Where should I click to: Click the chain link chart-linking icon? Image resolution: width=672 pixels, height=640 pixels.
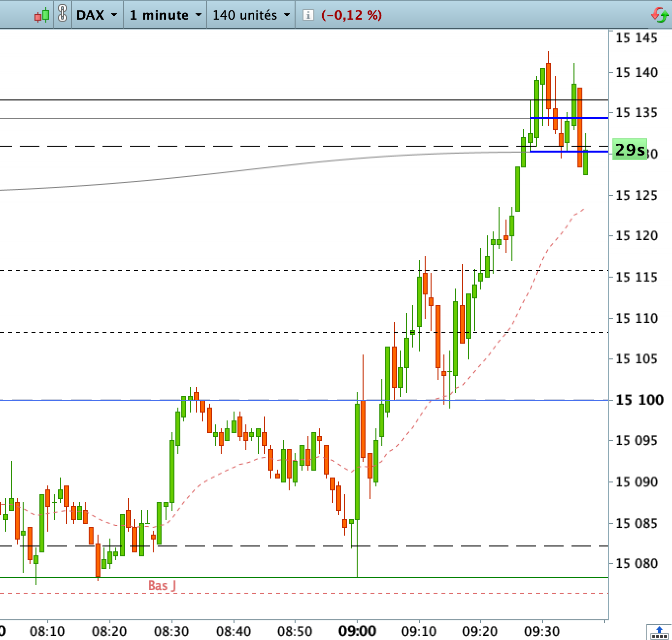point(63,13)
